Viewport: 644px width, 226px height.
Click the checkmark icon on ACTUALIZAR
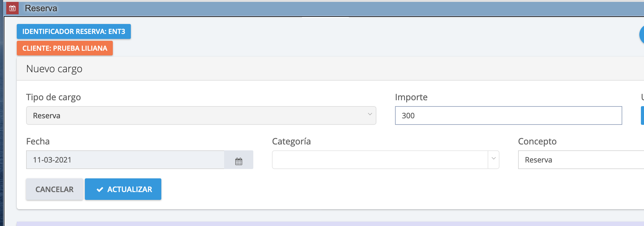(x=100, y=189)
